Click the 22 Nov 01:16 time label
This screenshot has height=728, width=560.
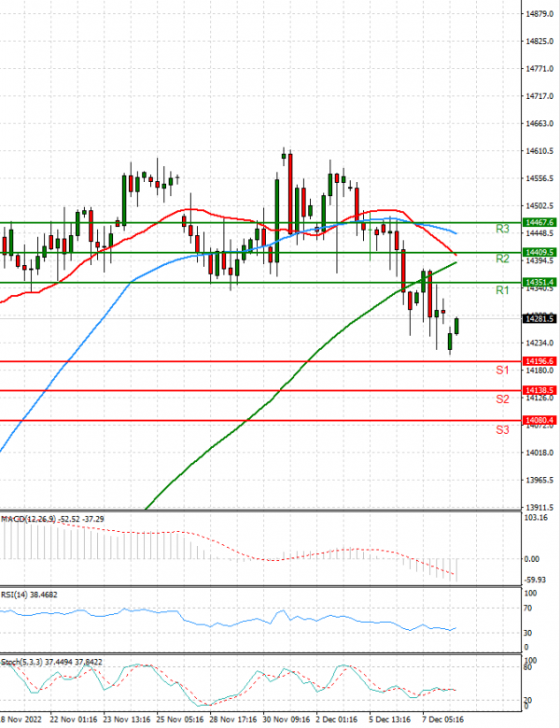[x=74, y=720]
